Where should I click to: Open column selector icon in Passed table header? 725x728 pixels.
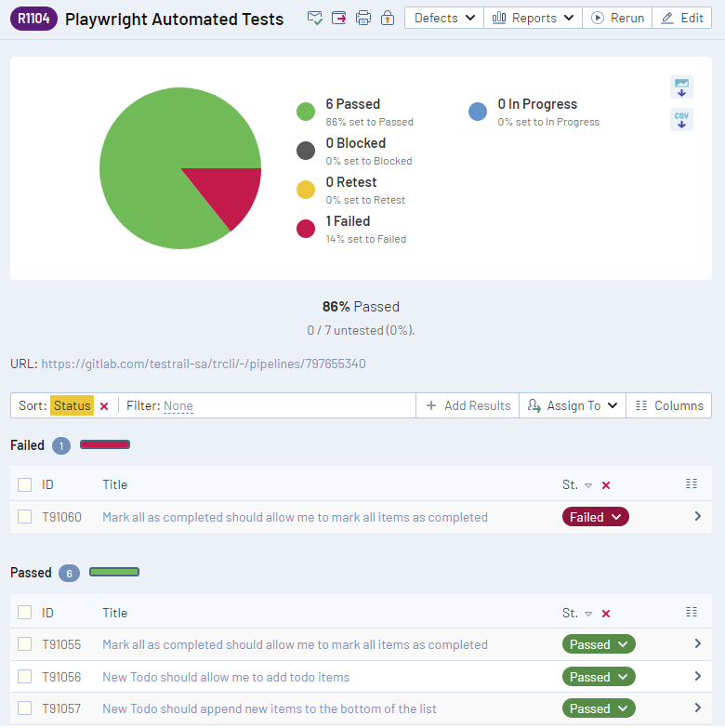(x=691, y=612)
